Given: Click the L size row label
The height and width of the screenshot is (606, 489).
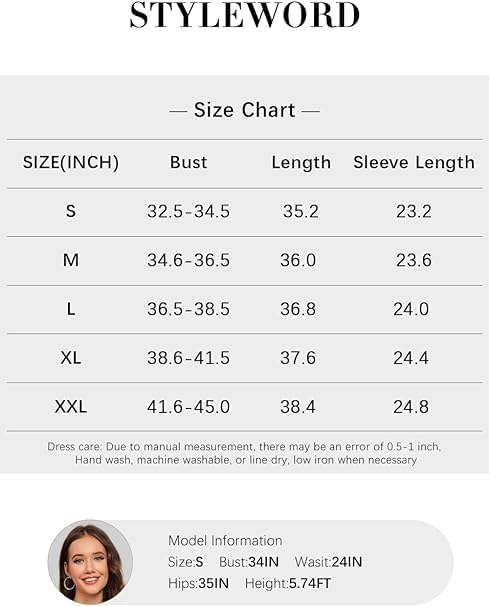Looking at the screenshot, I should pyautogui.click(x=71, y=309).
